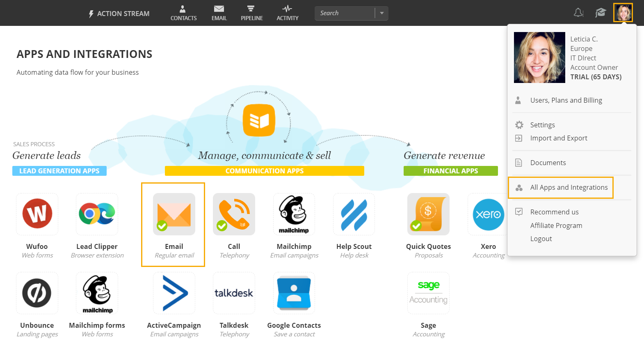
Task: Open the Affiliate Program link
Action: pos(556,225)
